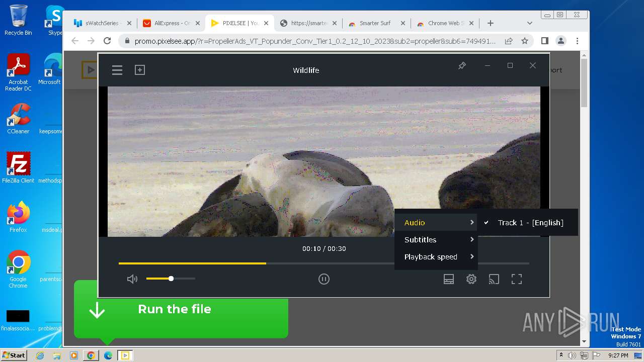The width and height of the screenshot is (644, 362).
Task: Close the AliExpress tab
Action: coord(197,23)
